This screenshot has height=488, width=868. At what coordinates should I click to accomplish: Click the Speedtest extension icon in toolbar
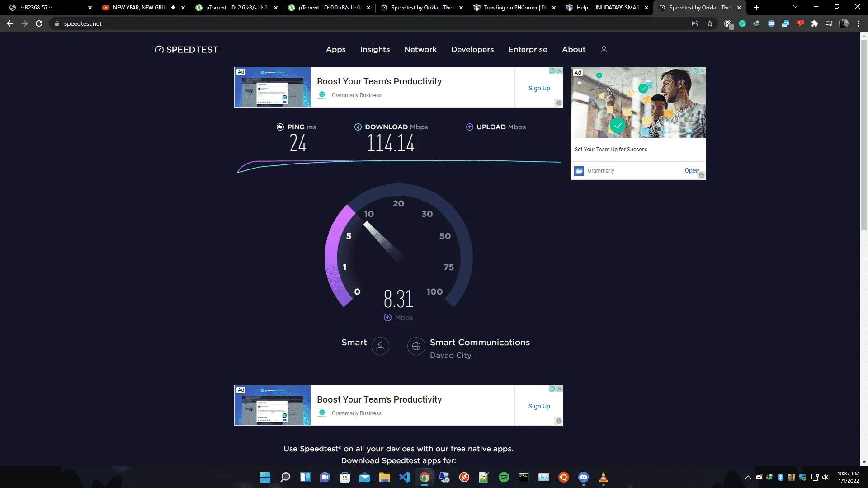pos(728,24)
